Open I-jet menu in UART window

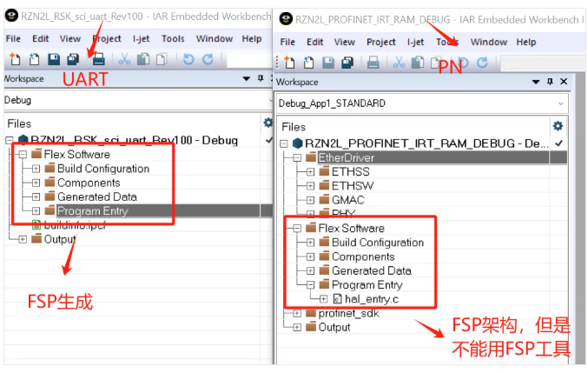click(x=141, y=38)
